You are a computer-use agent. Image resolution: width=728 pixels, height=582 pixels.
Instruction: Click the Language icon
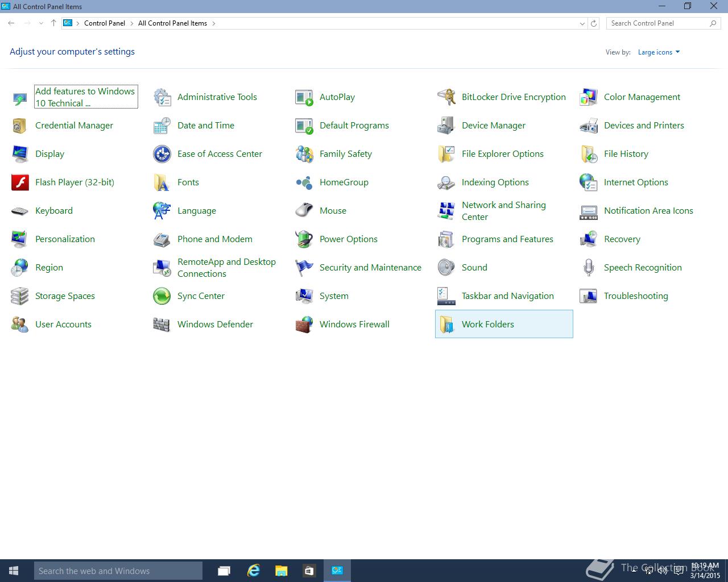click(162, 211)
